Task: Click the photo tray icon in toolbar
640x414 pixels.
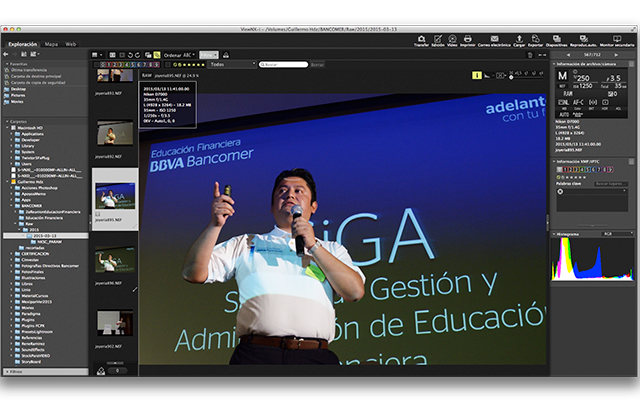Action: (x=226, y=55)
